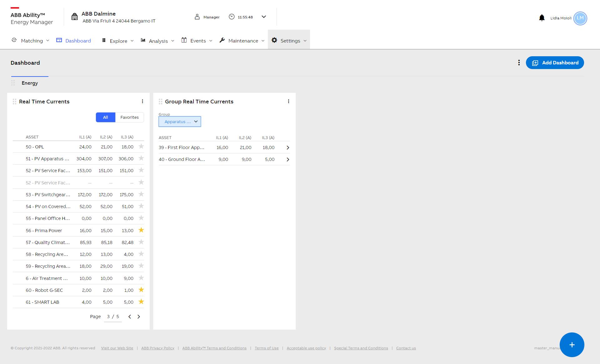Viewport: 600px width, 364px height.
Task: Click the ABB Dalmine building icon
Action: coord(74,17)
